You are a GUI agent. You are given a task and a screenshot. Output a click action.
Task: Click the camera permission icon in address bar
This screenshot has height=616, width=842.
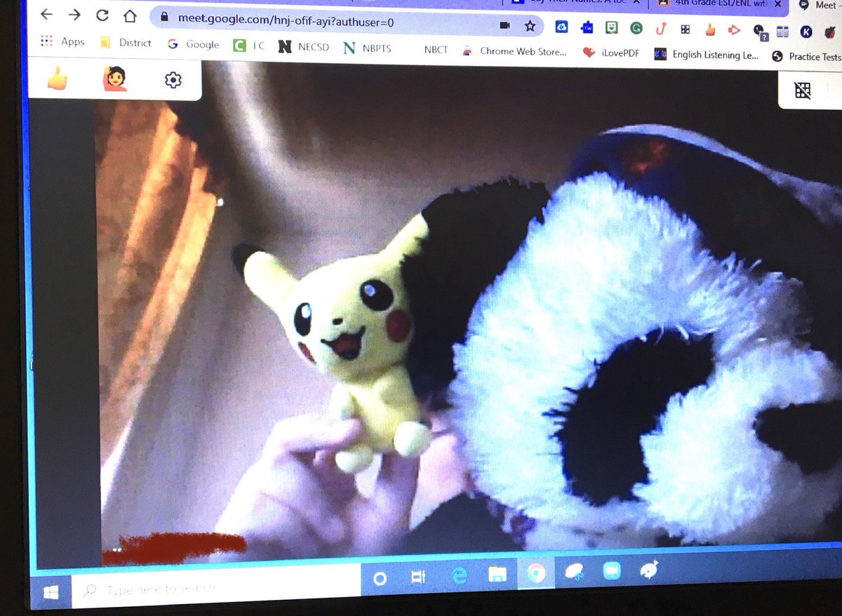[x=504, y=25]
